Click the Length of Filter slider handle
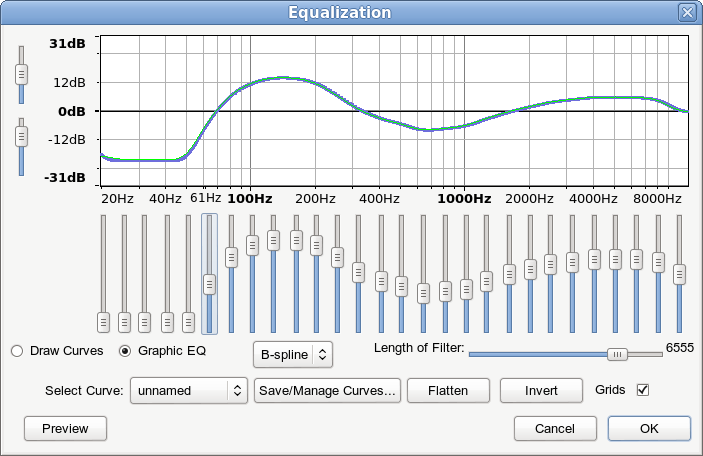Viewport: 703px width, 456px height. tap(617, 354)
